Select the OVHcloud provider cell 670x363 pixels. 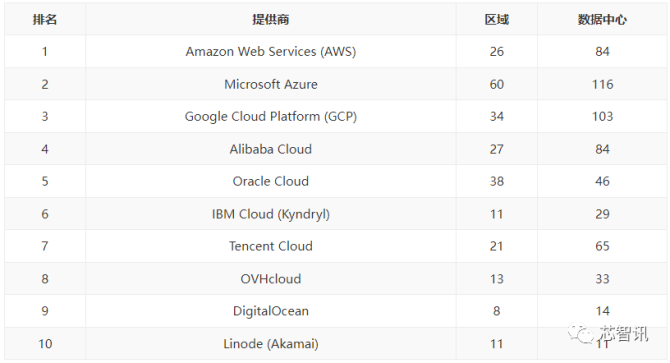coord(270,279)
